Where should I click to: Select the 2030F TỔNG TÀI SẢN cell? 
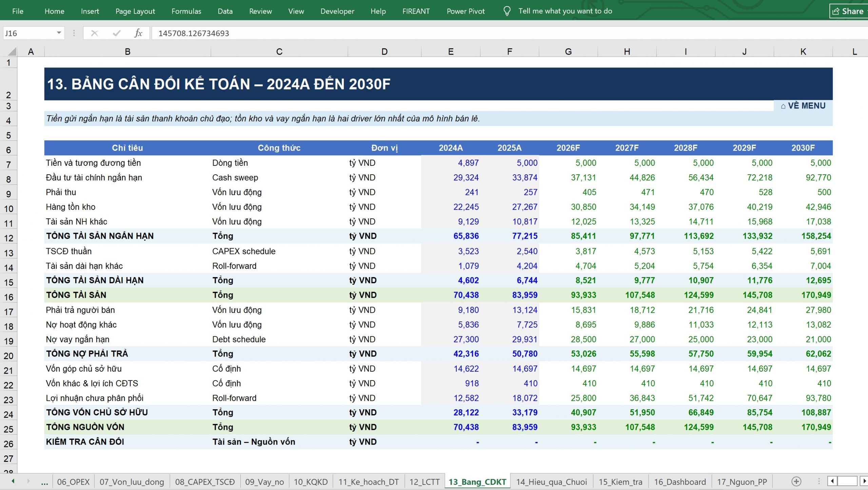[x=803, y=295]
